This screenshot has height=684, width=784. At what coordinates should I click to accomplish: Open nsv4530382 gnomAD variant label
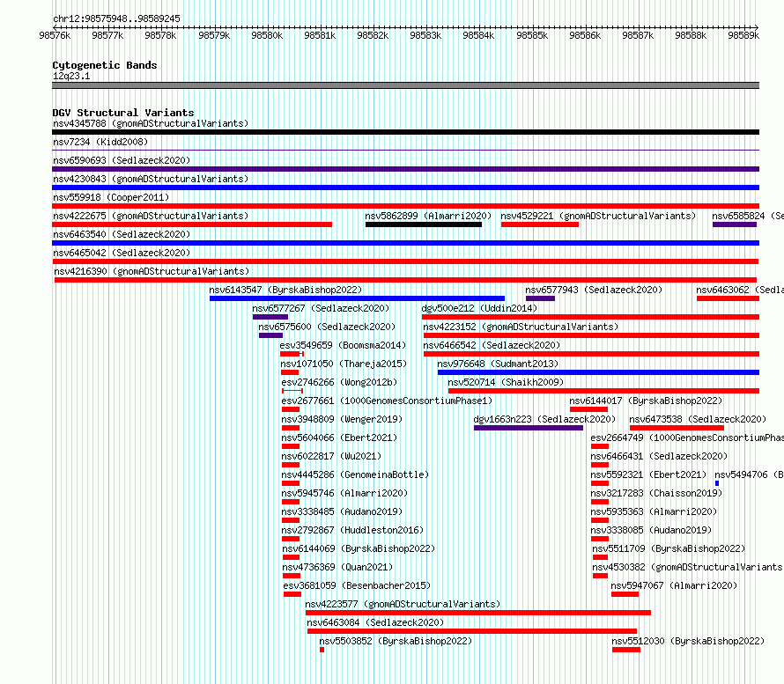tap(688, 567)
